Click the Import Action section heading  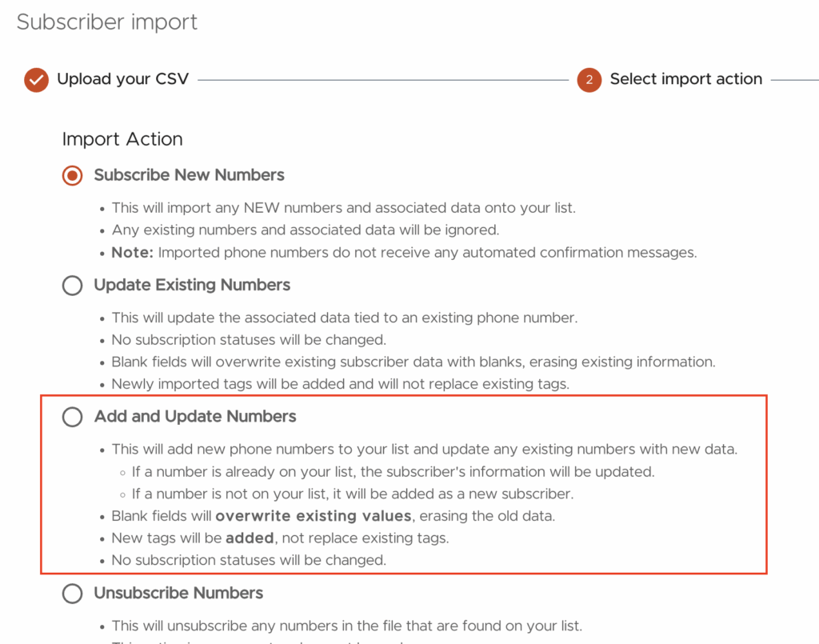pos(122,139)
